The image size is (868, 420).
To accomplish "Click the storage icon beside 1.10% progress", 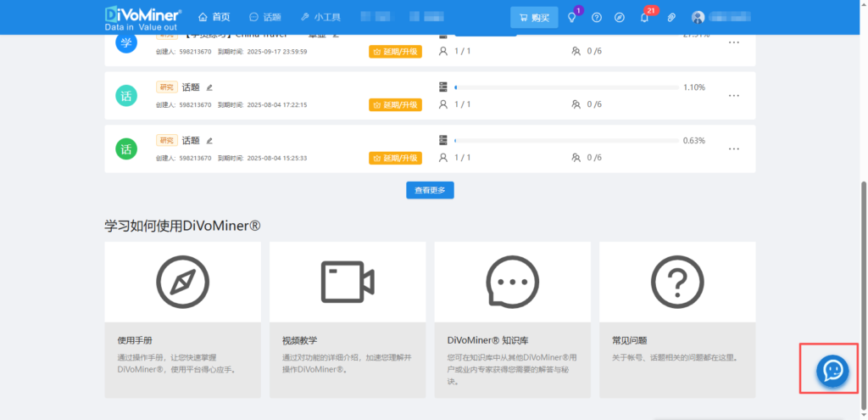I will pos(442,87).
